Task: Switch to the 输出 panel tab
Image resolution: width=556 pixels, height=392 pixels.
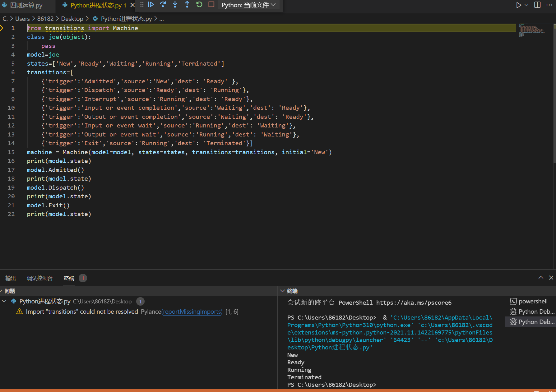Action: click(11, 278)
